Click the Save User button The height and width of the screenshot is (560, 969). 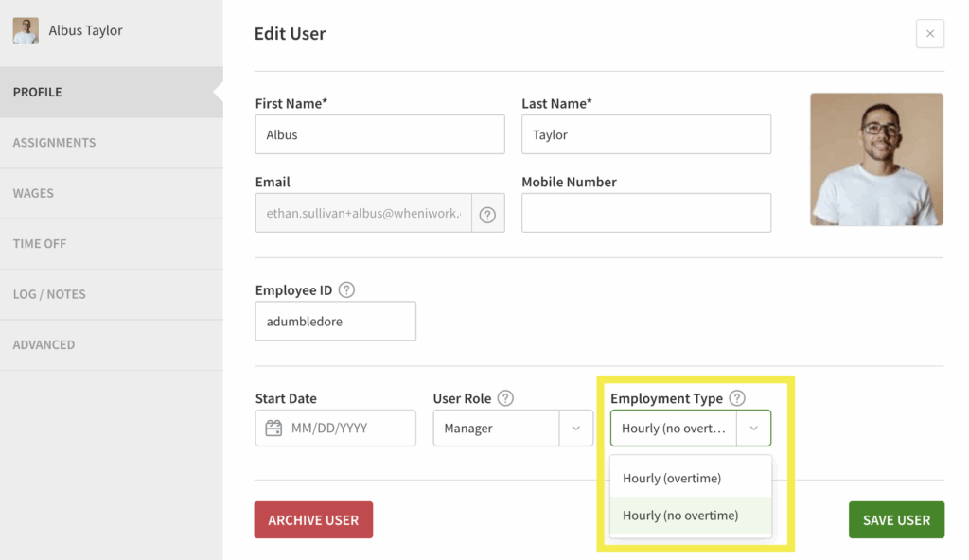point(895,520)
